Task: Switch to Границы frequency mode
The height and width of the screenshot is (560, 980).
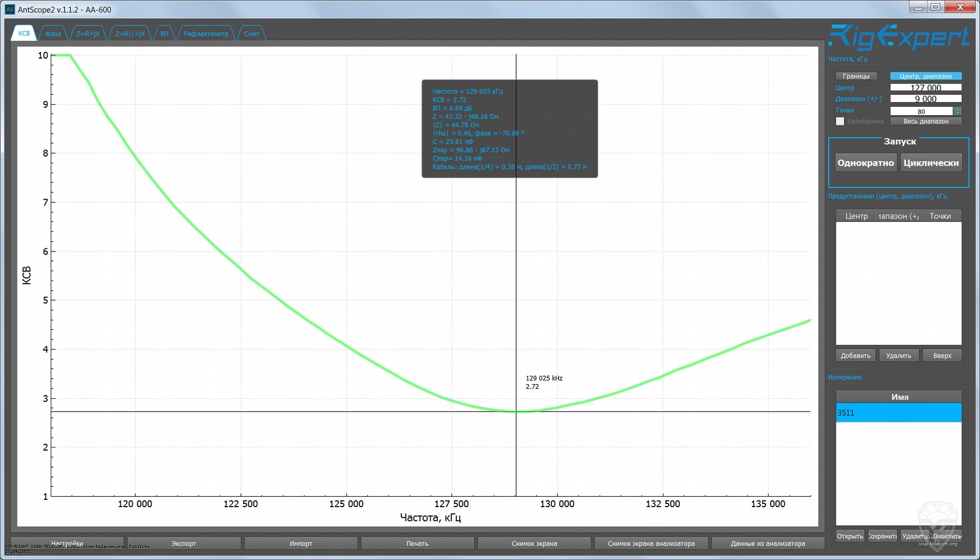Action: point(856,76)
